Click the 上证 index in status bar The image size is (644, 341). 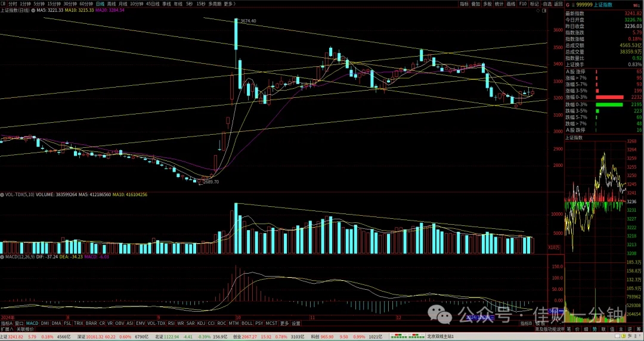5,336
